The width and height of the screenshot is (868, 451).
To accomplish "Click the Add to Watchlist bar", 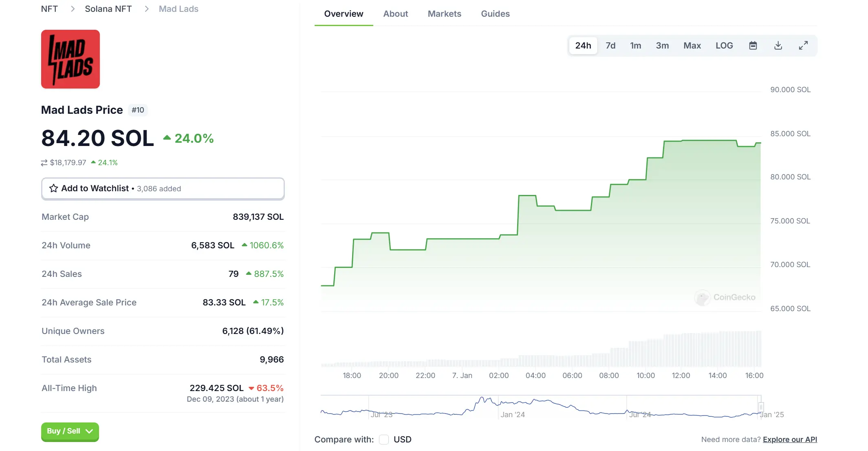I will [163, 188].
